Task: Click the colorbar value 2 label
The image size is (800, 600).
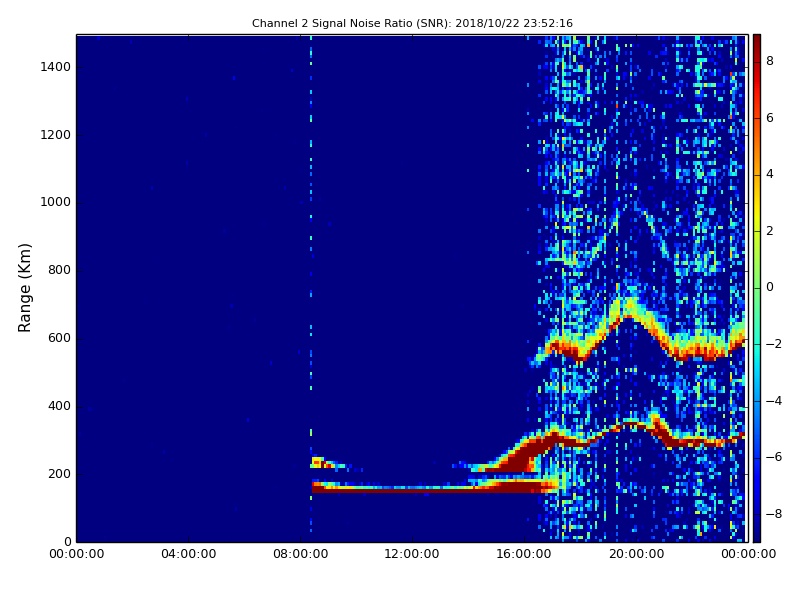Action: (x=770, y=231)
